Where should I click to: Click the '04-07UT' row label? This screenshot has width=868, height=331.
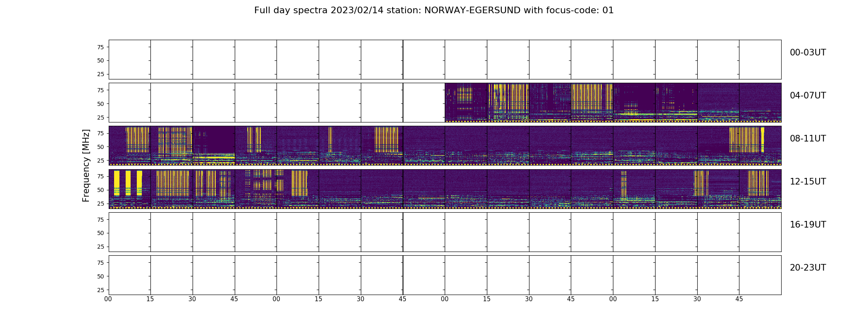pyautogui.click(x=808, y=96)
